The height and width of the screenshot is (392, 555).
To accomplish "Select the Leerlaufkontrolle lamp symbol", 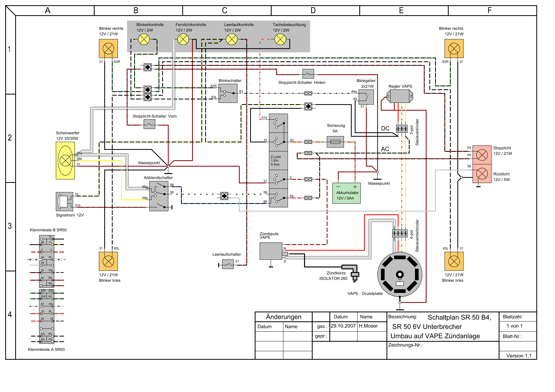I will pos(232,39).
